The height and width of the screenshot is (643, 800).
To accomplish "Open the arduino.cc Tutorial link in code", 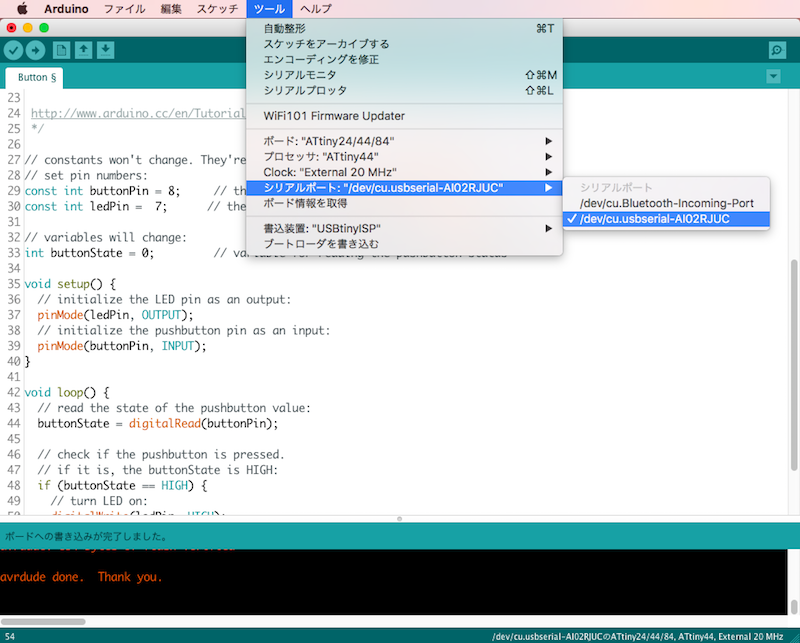I will point(138,113).
